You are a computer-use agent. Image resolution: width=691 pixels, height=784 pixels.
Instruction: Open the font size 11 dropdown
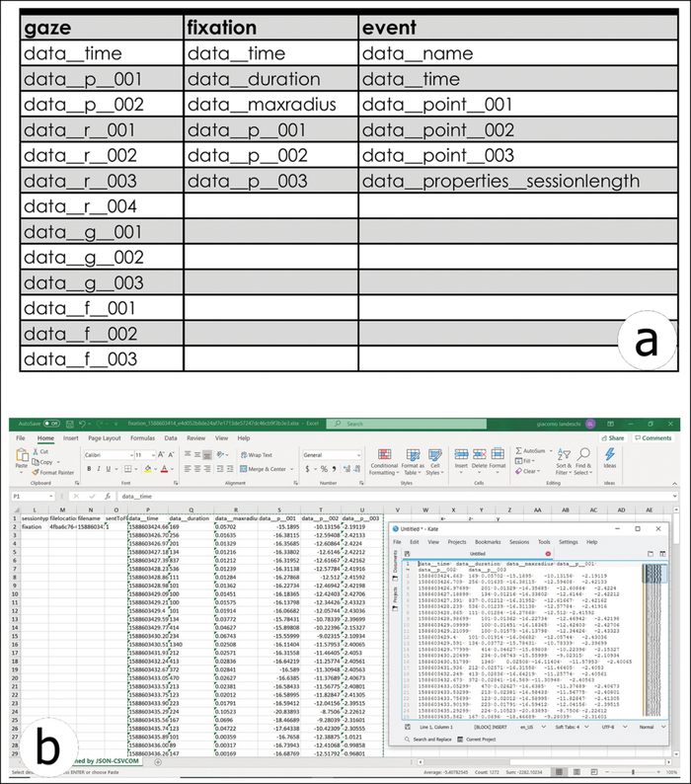[x=153, y=455]
